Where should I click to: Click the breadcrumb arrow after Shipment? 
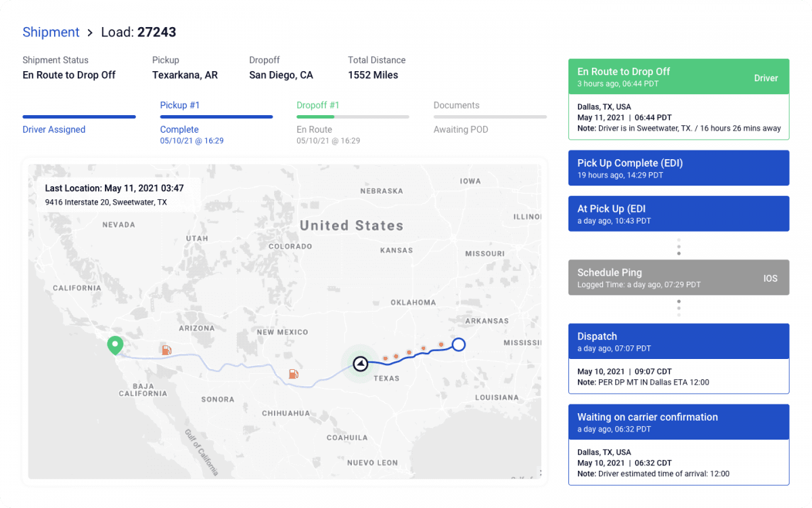click(90, 33)
